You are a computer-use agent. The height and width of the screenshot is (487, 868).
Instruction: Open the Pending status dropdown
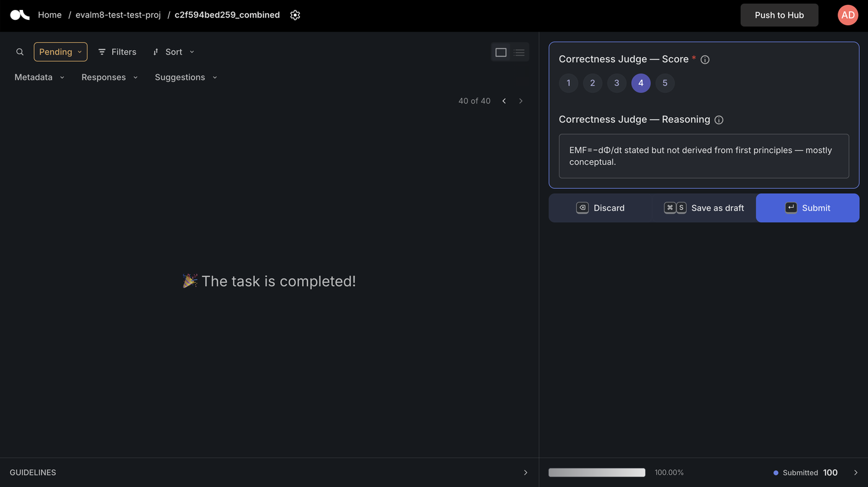[x=60, y=52]
